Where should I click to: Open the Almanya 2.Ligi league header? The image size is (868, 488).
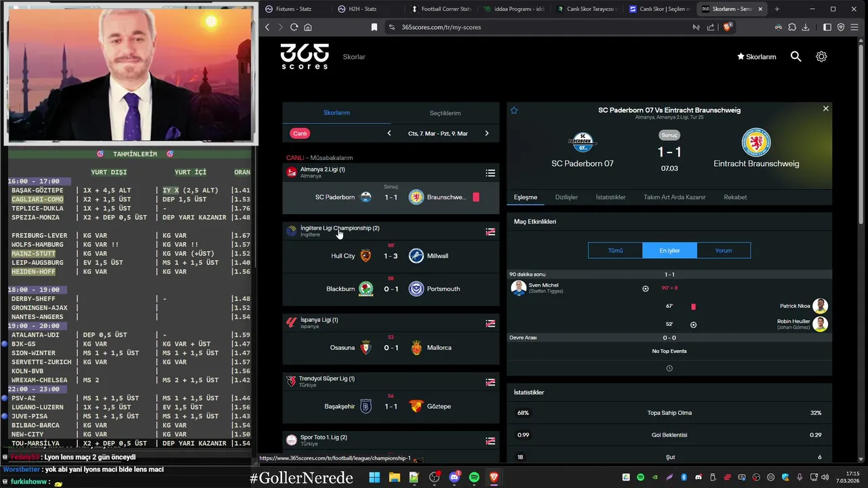pos(391,172)
